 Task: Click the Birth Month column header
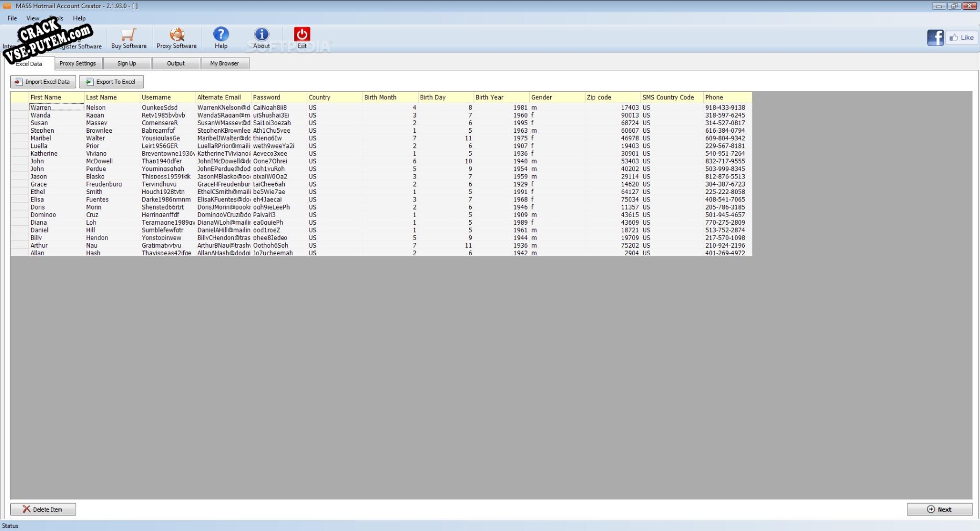click(390, 97)
